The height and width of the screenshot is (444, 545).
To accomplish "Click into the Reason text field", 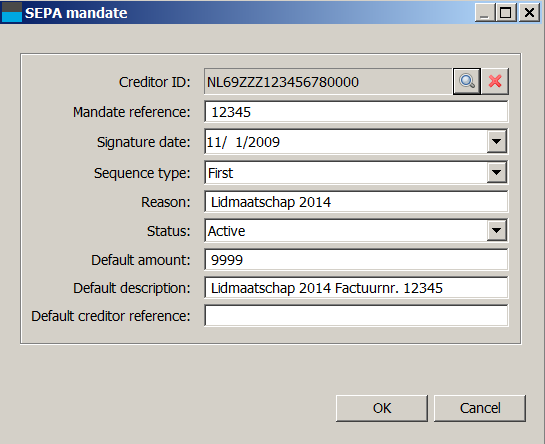I will 356,202.
